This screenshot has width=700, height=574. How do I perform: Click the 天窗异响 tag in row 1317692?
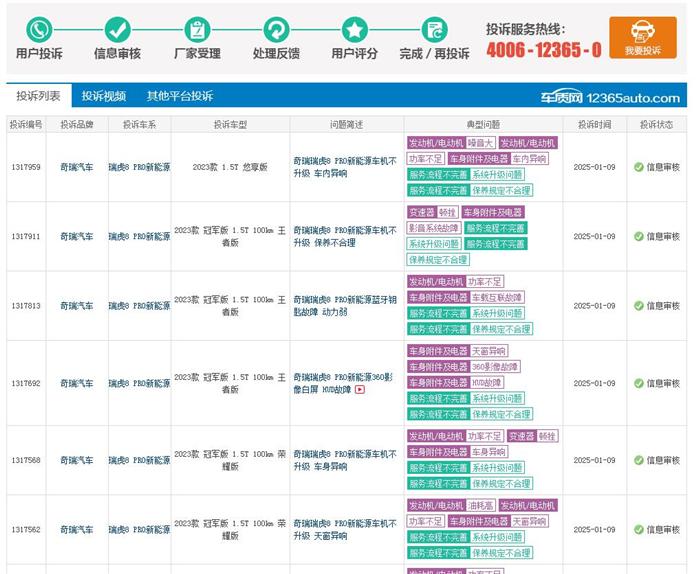[x=489, y=351]
